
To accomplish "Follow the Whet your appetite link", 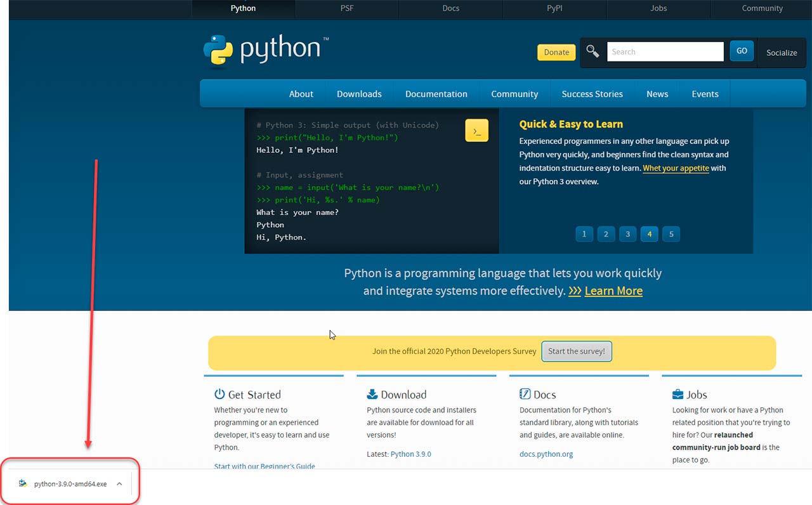I will point(676,168).
